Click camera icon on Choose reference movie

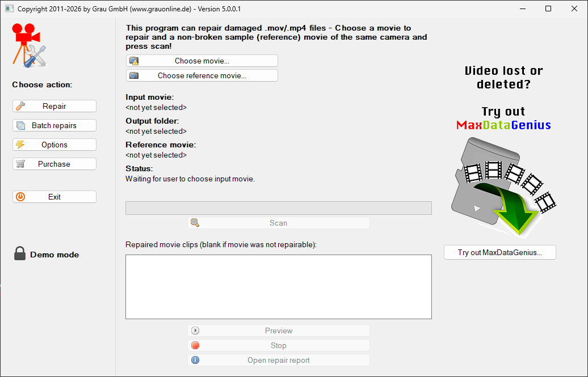134,75
